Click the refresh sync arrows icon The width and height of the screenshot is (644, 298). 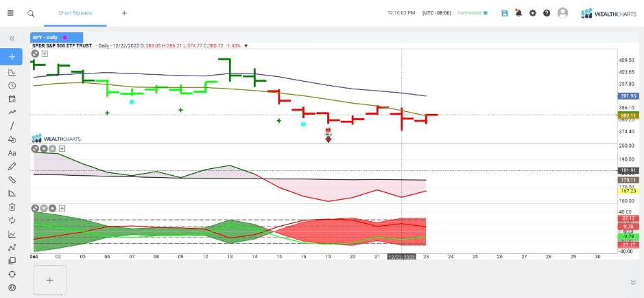point(12,220)
